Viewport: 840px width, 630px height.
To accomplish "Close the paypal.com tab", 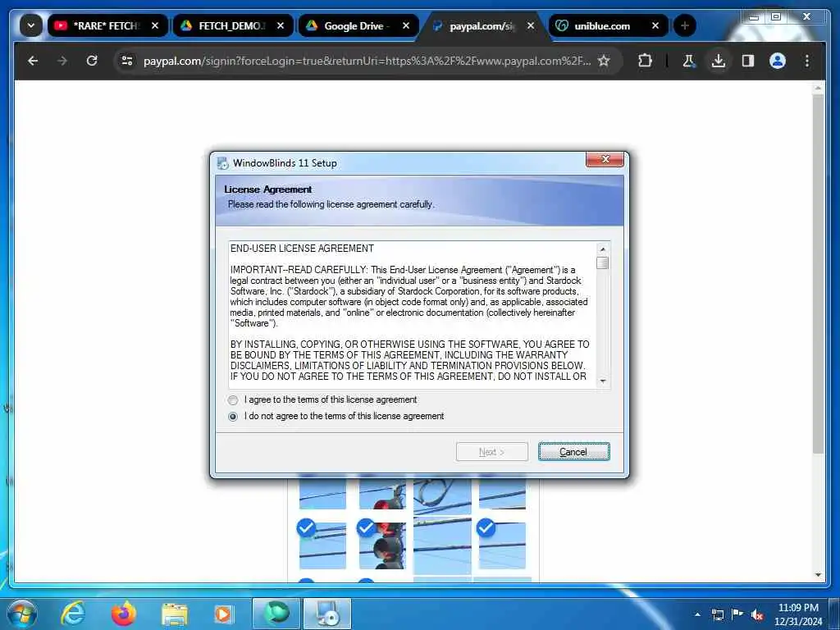I will click(531, 25).
